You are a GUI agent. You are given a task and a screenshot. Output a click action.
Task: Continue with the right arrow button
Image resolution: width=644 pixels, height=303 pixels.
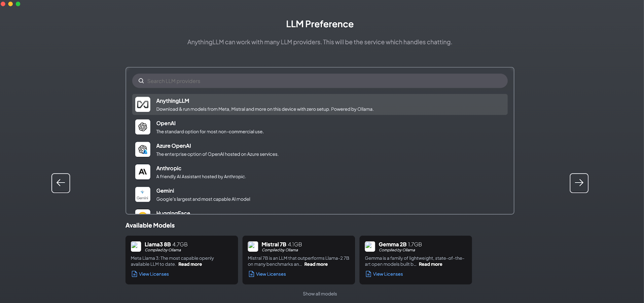point(579,183)
